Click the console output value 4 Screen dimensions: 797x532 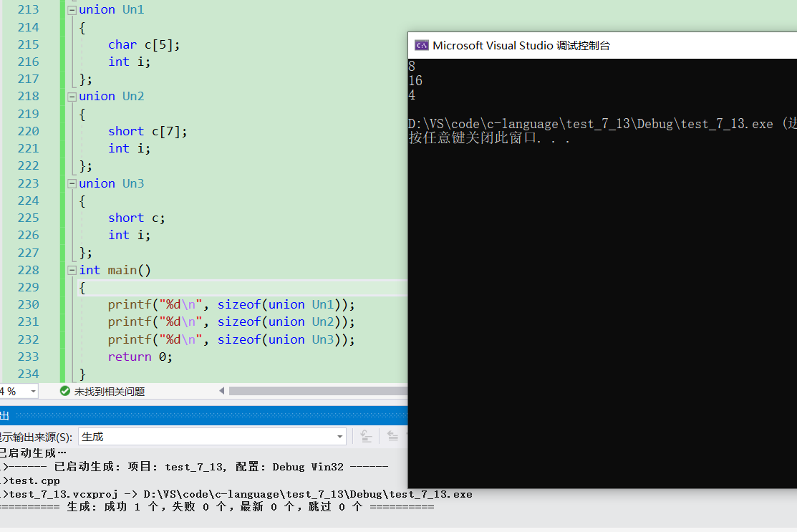point(412,95)
